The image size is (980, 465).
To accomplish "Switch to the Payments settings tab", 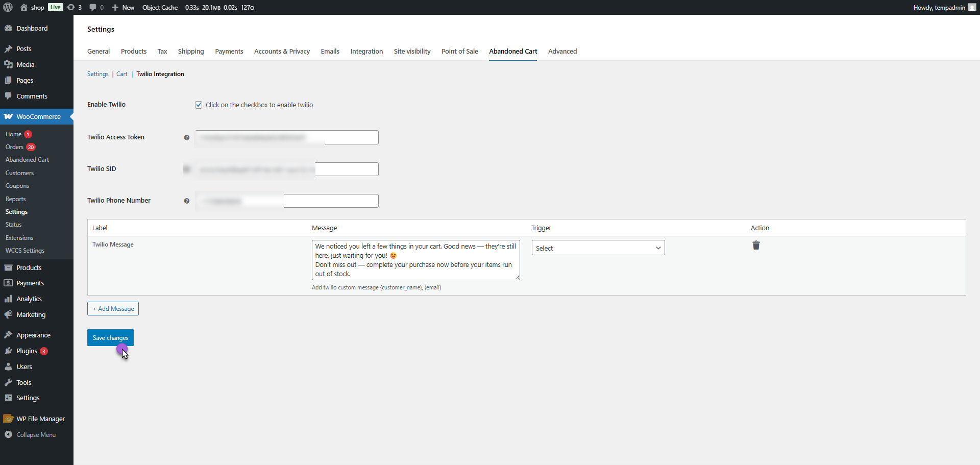I will pyautogui.click(x=229, y=51).
